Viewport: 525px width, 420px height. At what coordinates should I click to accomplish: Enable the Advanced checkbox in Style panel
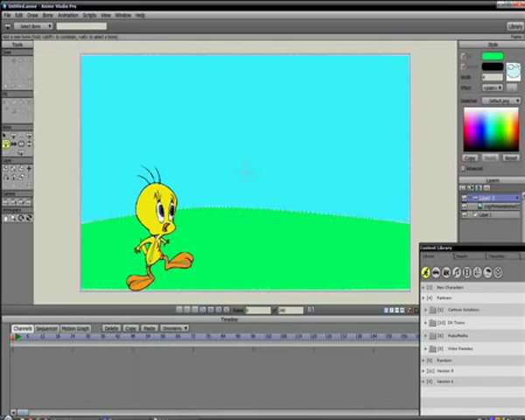(x=464, y=168)
